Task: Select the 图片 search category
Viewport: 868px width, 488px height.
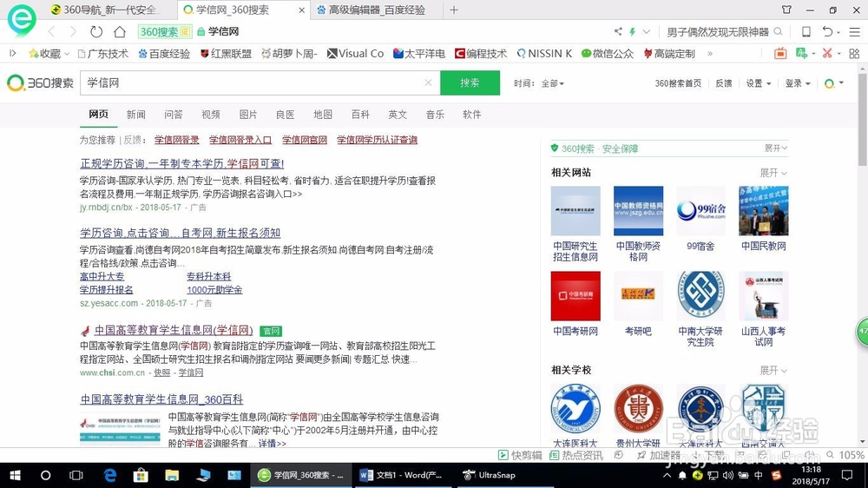Action: [248, 115]
